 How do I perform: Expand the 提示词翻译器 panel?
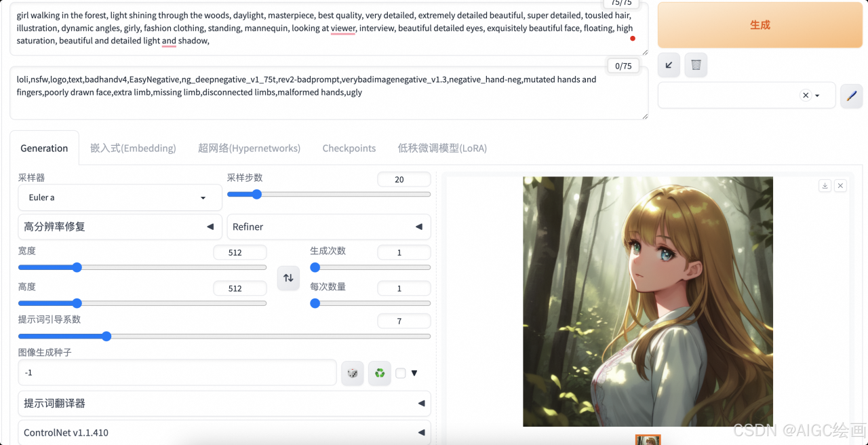click(224, 403)
